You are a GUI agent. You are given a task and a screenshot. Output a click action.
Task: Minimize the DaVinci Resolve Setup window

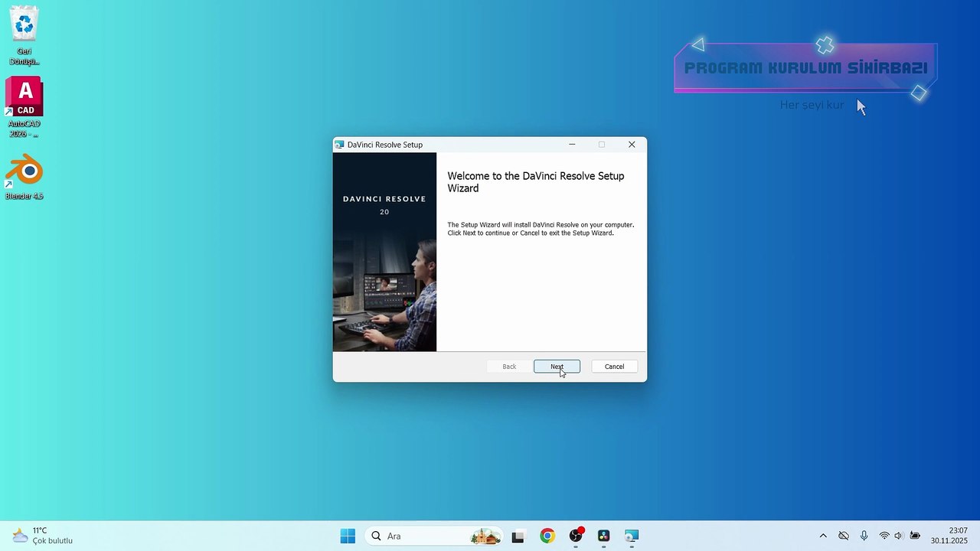point(572,145)
